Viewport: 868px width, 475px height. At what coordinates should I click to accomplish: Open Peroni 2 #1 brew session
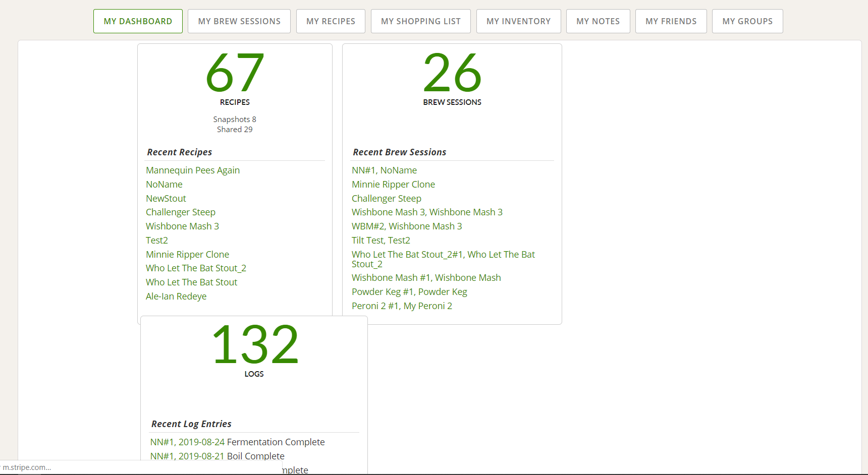point(402,306)
